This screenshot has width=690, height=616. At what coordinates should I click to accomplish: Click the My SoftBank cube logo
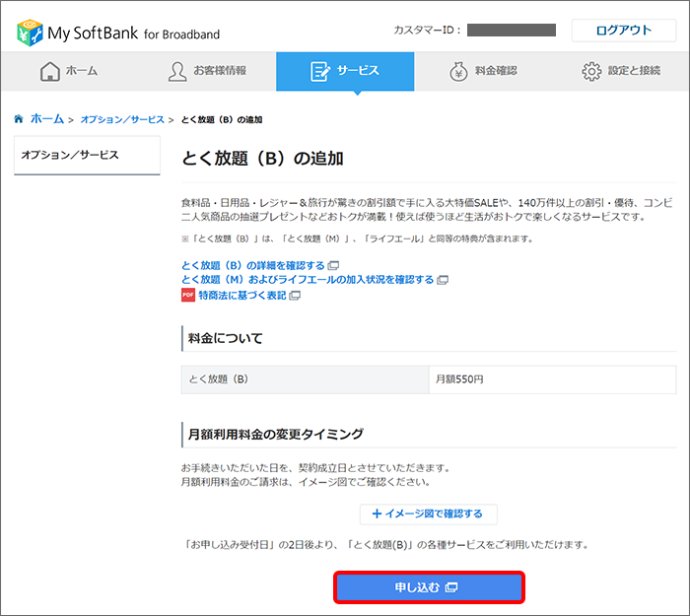[x=30, y=33]
